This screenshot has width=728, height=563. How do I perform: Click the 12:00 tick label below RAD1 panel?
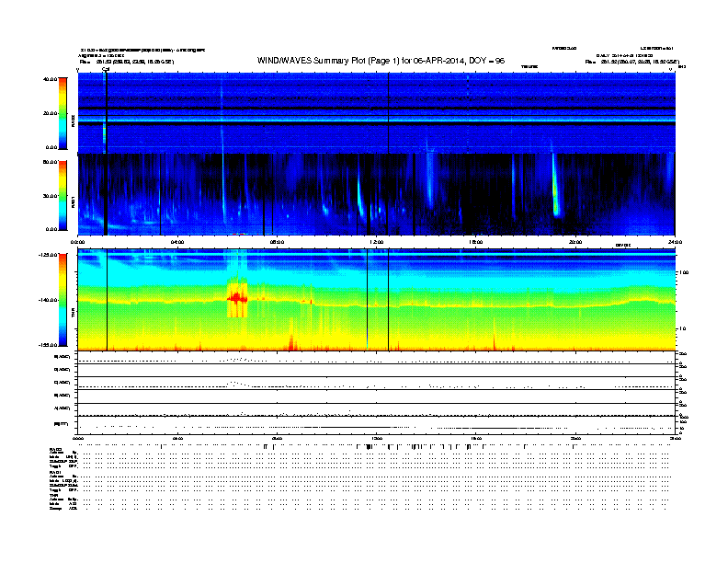[377, 242]
